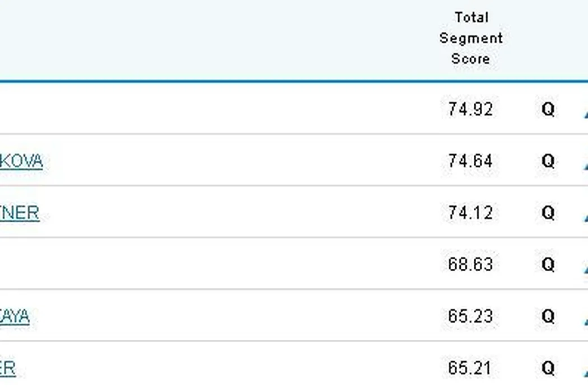Select the 68.63 segment score cell

point(470,264)
